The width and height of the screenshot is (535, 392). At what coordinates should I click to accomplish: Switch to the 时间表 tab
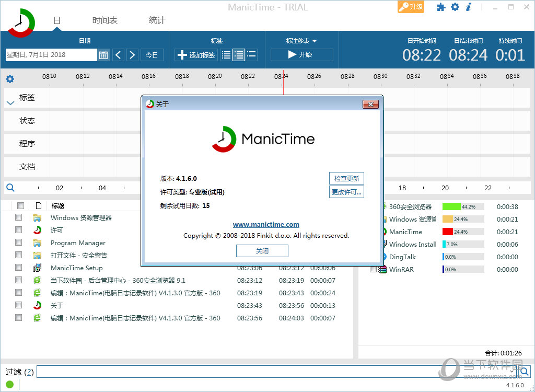coord(104,20)
